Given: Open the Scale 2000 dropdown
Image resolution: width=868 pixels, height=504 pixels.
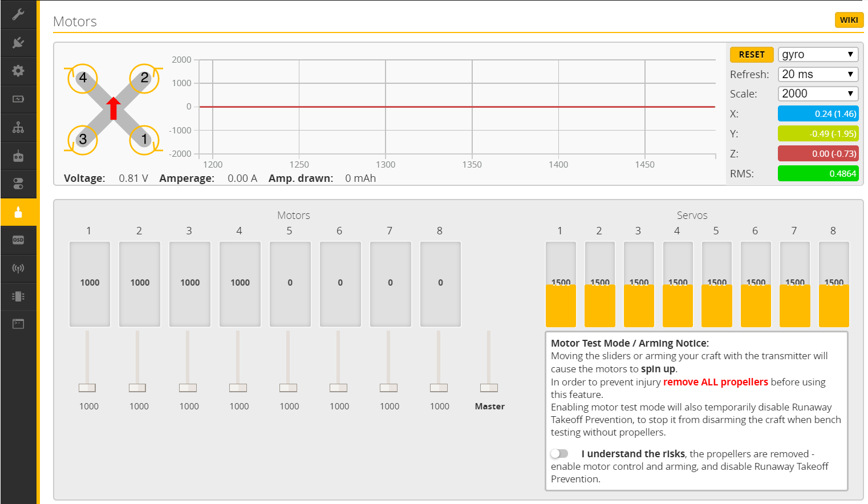Looking at the screenshot, I should click(x=817, y=94).
